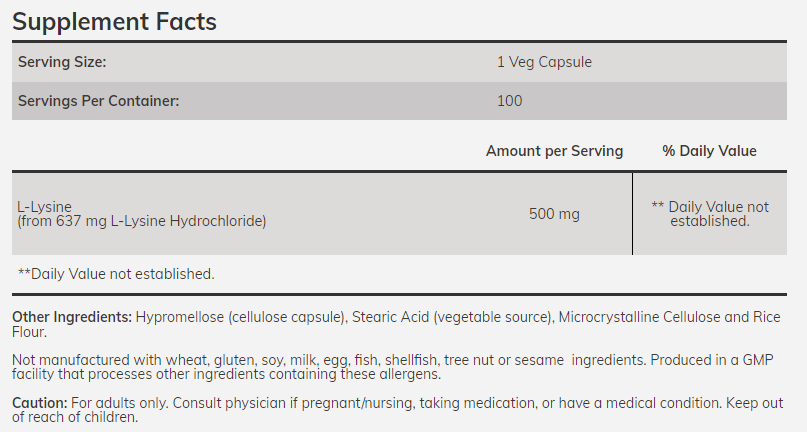Click the Daily Value footnote below the table
The height and width of the screenshot is (432, 807).
(x=116, y=273)
